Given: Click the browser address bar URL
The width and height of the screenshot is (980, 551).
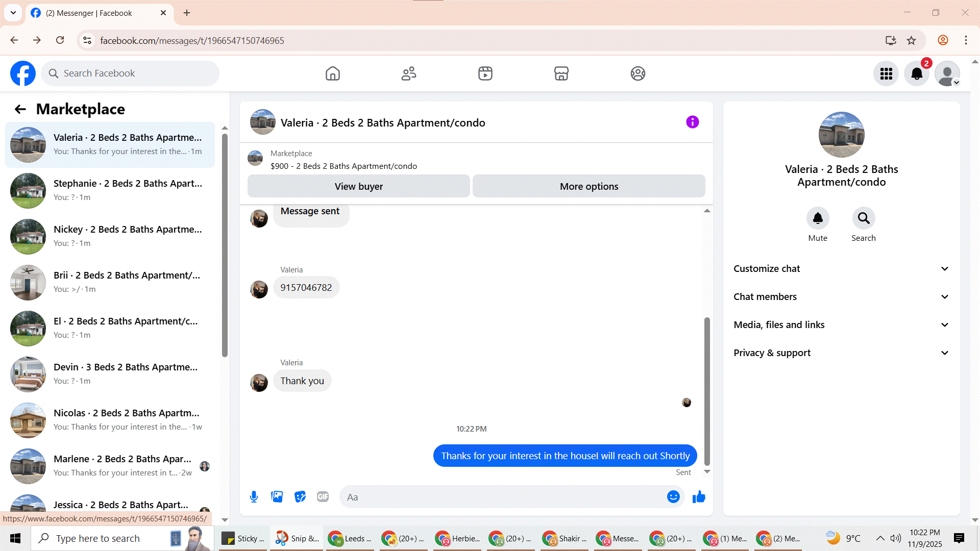Looking at the screenshot, I should click(x=192, y=40).
